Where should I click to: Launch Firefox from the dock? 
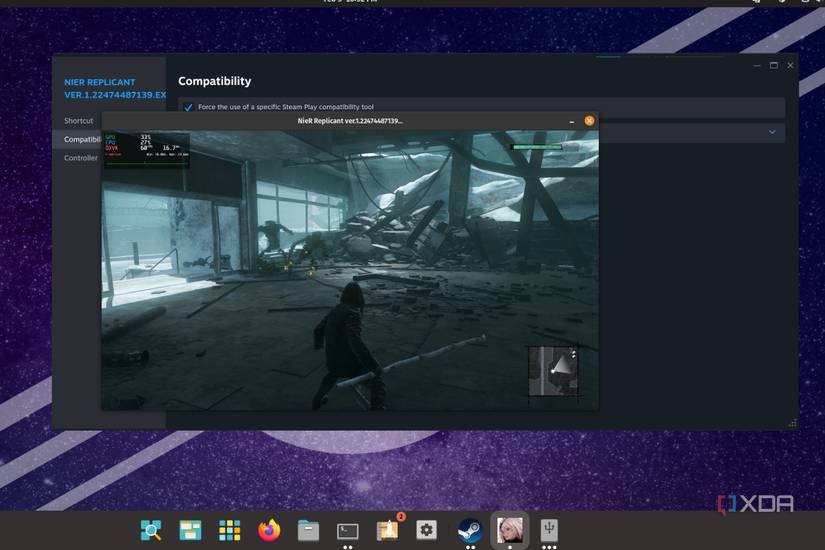coord(269,530)
